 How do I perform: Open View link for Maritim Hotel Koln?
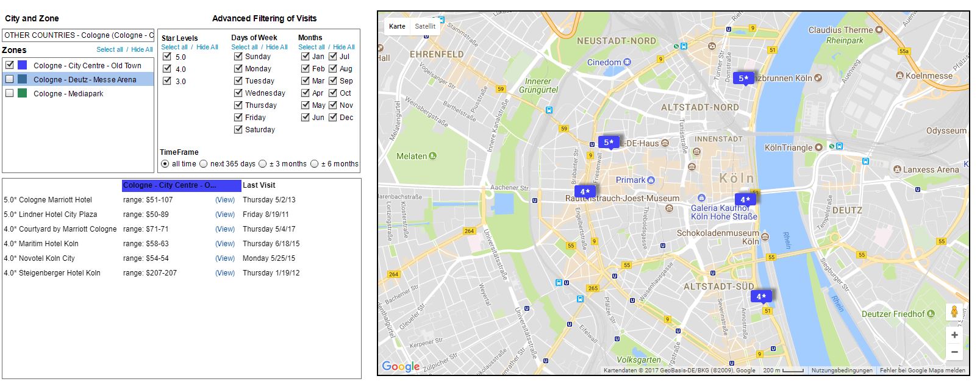pos(225,244)
